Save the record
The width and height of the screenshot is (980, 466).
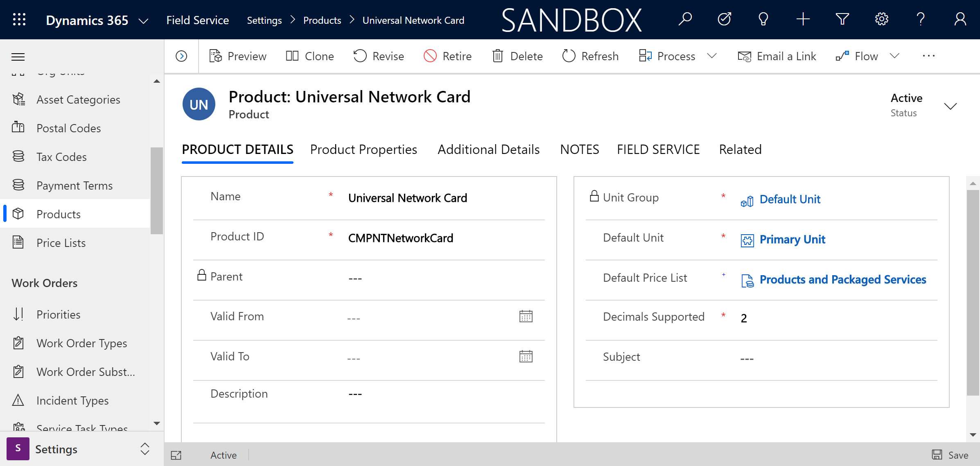pos(950,455)
